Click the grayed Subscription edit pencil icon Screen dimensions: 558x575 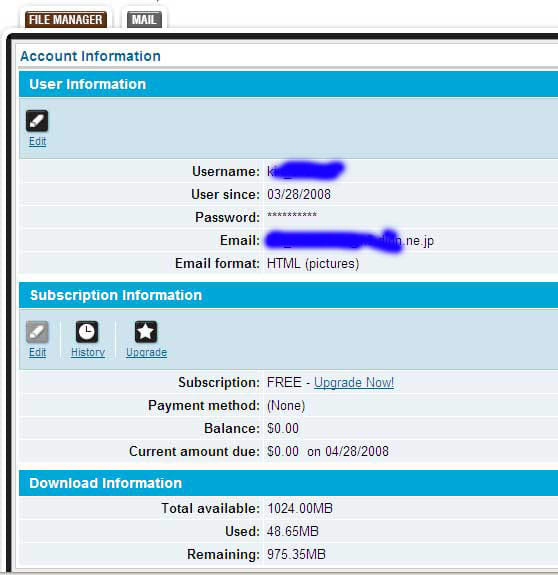[37, 332]
